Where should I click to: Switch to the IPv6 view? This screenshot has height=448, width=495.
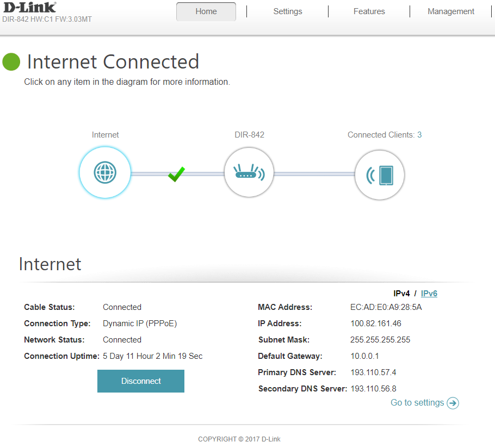429,294
